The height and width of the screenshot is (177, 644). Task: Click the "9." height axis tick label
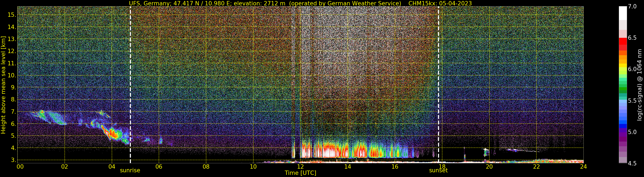click(x=14, y=87)
